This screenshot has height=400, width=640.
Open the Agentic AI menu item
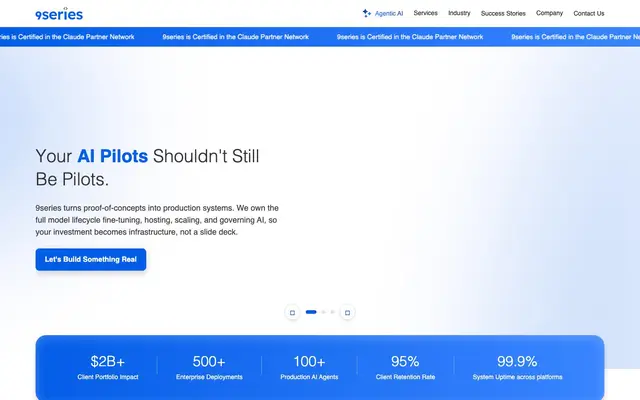coord(389,13)
